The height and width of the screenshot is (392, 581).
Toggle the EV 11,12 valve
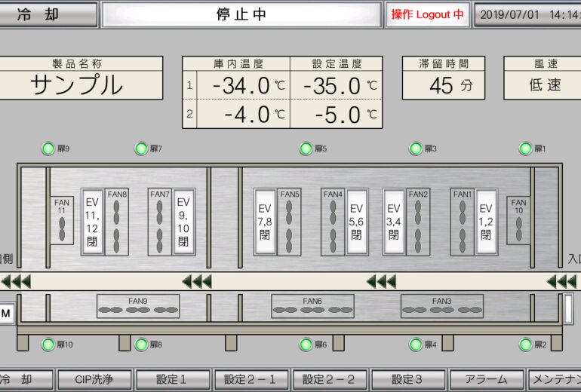(x=92, y=221)
